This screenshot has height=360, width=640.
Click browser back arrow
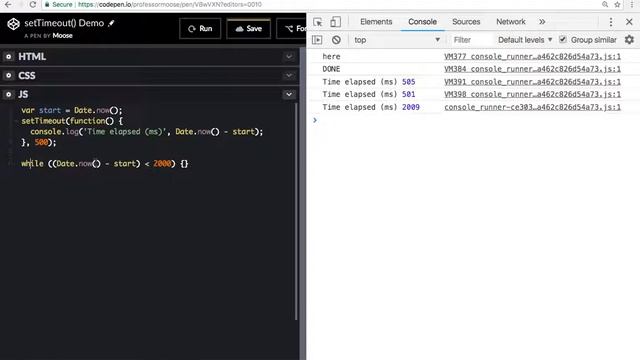[x=8, y=4]
